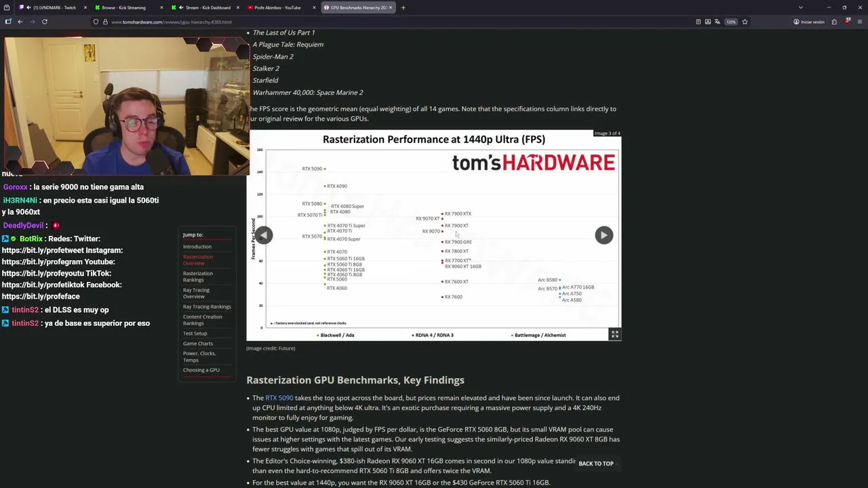Image resolution: width=868 pixels, height=488 pixels.
Task: Expand chart image to fullscreen
Action: [x=614, y=334]
